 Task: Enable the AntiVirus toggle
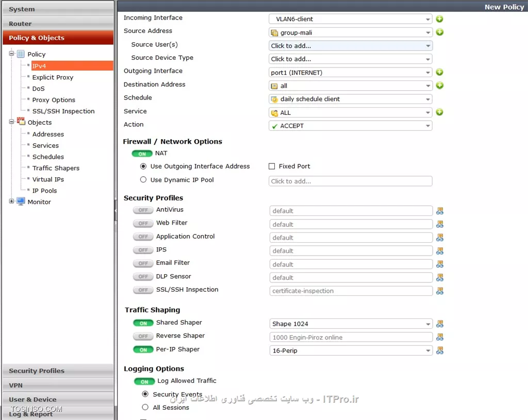point(143,210)
